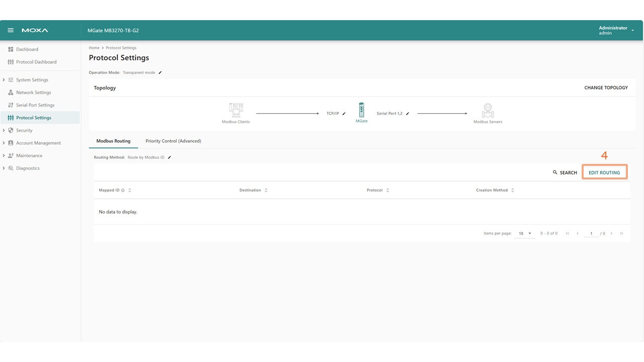
Task: Edit the Operation Mode pencil icon
Action: [160, 72]
